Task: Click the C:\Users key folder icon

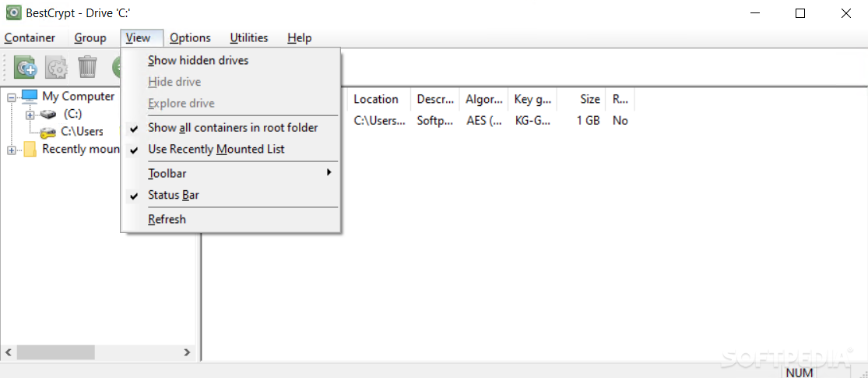Action: (49, 132)
